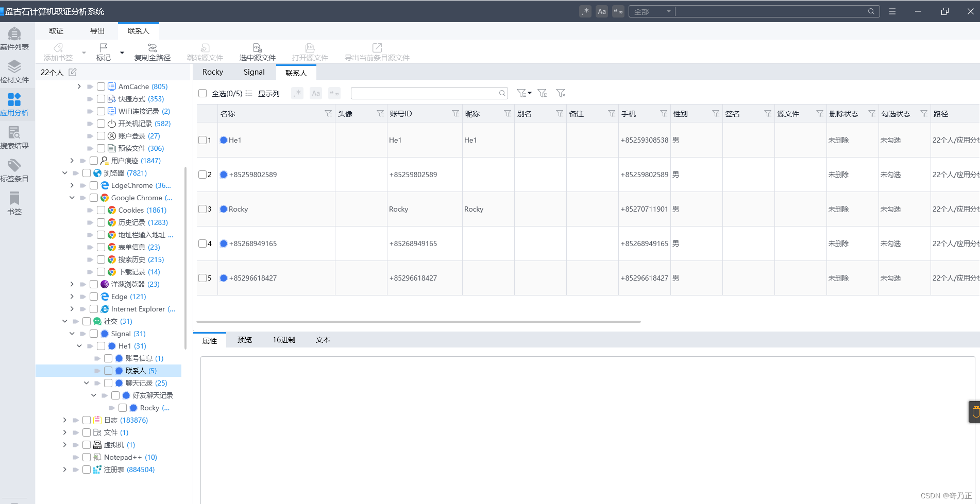Check the 全选(0/5) checkbox
980x504 pixels.
point(202,93)
